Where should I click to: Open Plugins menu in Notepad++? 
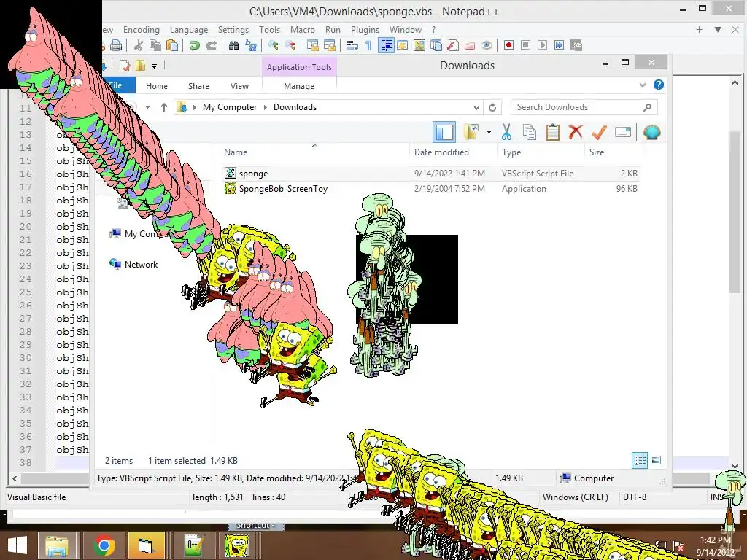(x=365, y=29)
